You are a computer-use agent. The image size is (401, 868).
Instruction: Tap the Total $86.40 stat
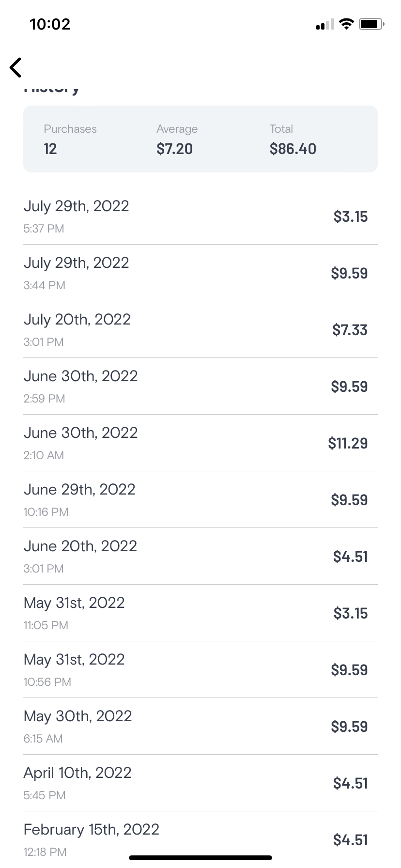coord(293,139)
